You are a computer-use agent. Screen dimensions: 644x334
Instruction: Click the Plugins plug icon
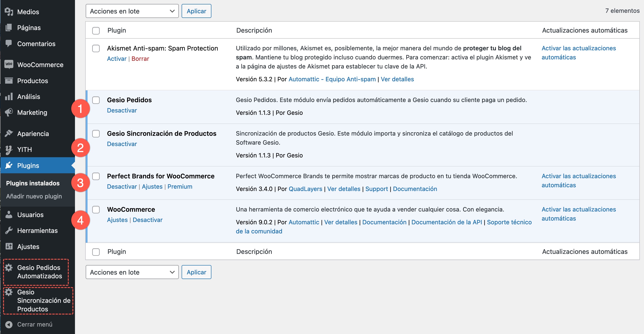pyautogui.click(x=9, y=165)
